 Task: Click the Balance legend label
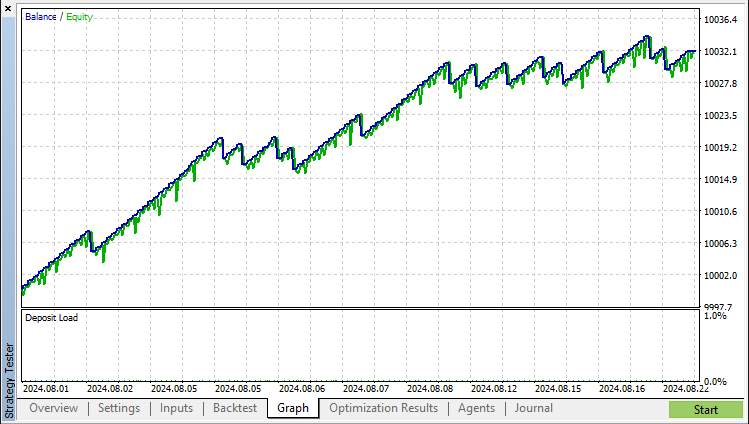pyautogui.click(x=41, y=17)
